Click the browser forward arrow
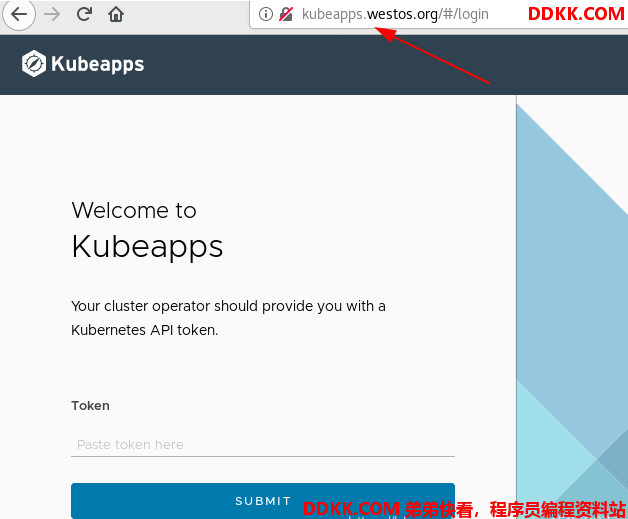The image size is (628, 519). click(x=52, y=14)
